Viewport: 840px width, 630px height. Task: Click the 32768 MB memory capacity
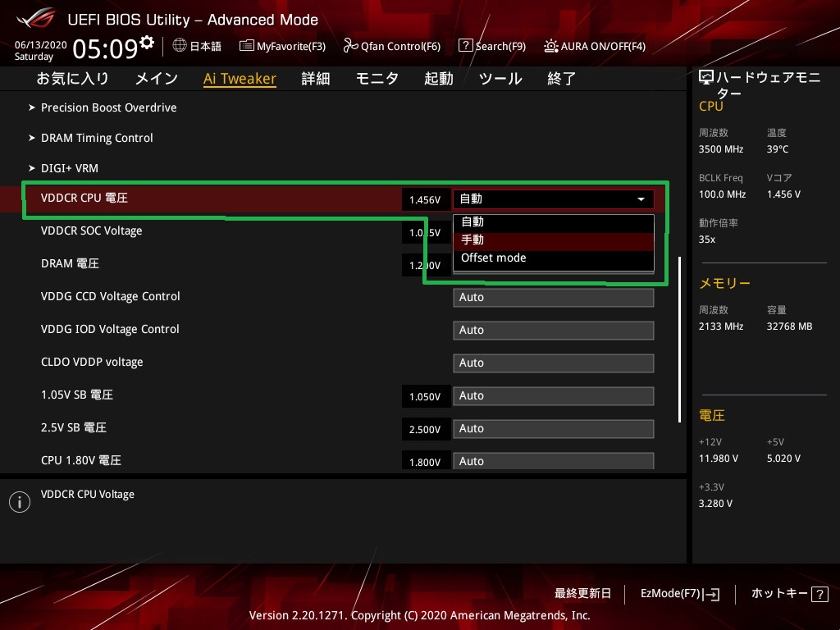click(x=790, y=326)
